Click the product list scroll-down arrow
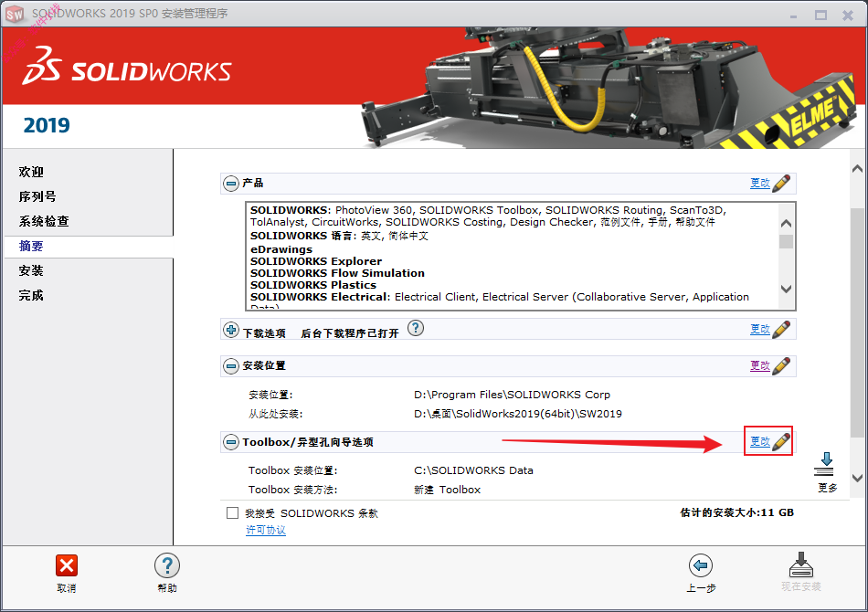Viewport: 868px width, 612px height. tap(786, 289)
